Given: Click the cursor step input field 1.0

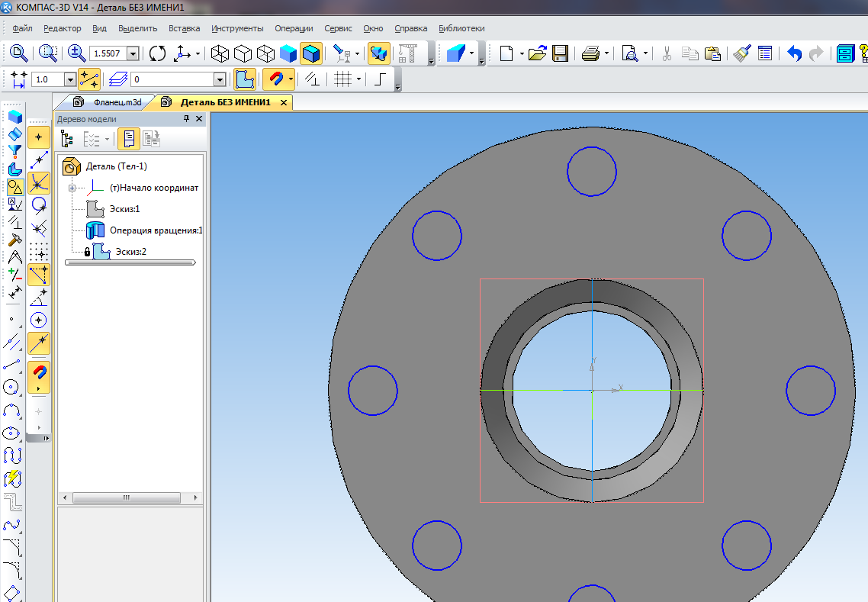Looking at the screenshot, I should click(x=47, y=80).
